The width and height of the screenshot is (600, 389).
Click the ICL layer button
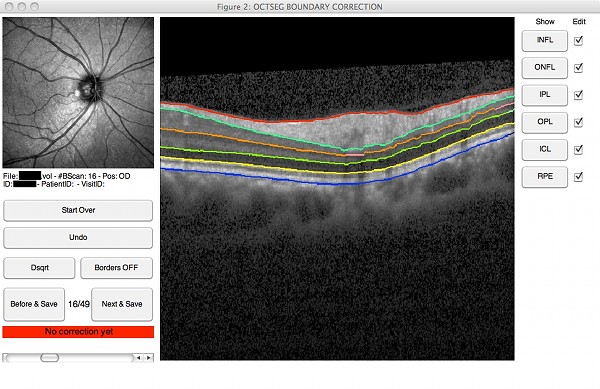(545, 149)
